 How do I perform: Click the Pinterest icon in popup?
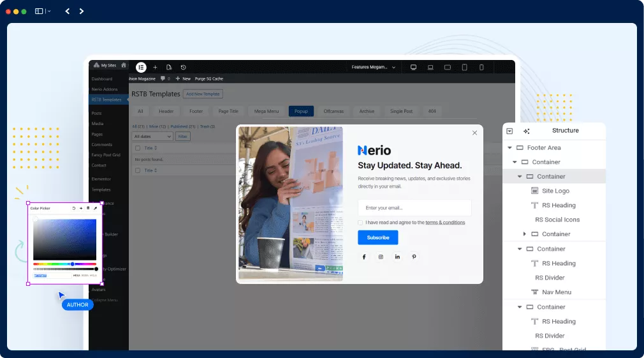point(414,257)
